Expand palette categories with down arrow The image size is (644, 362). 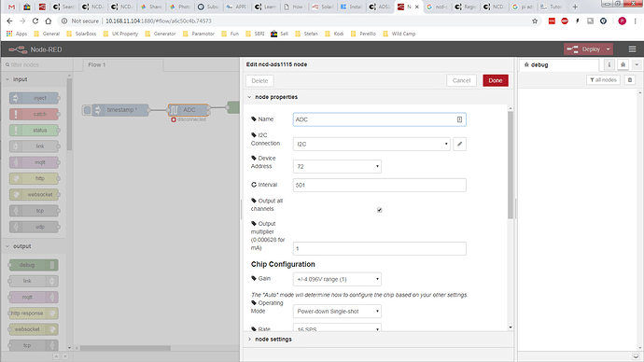click(65, 356)
